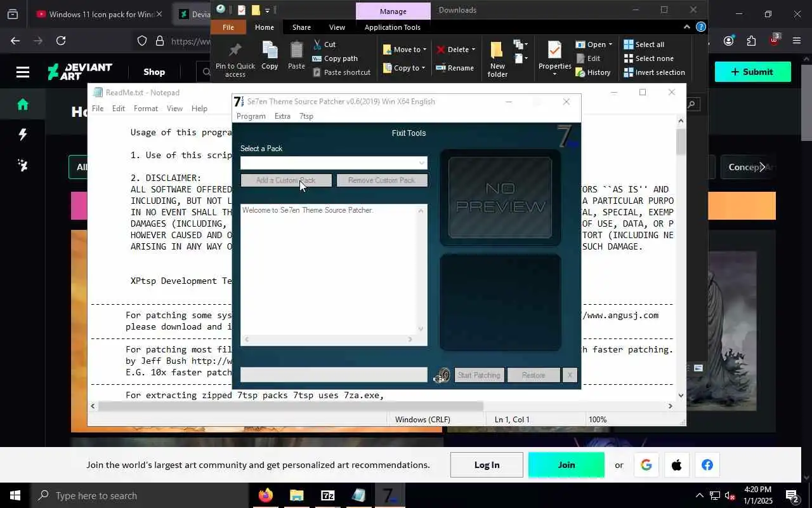
Task: Click Edit in Explorer ribbon Open group
Action: 588,58
